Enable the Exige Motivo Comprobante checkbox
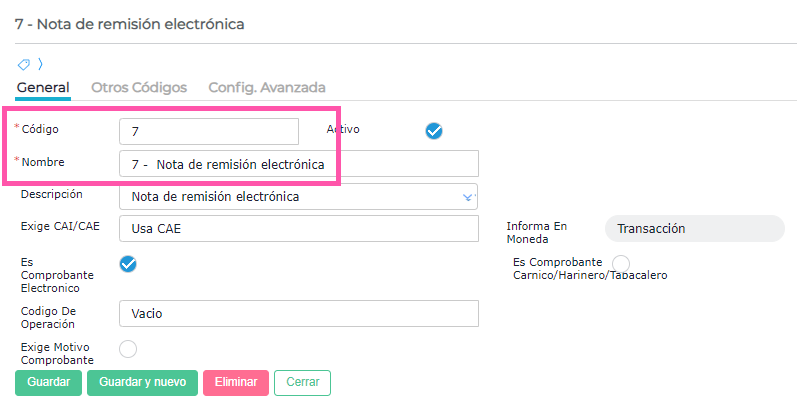The height and width of the screenshot is (410, 797). coord(128,349)
